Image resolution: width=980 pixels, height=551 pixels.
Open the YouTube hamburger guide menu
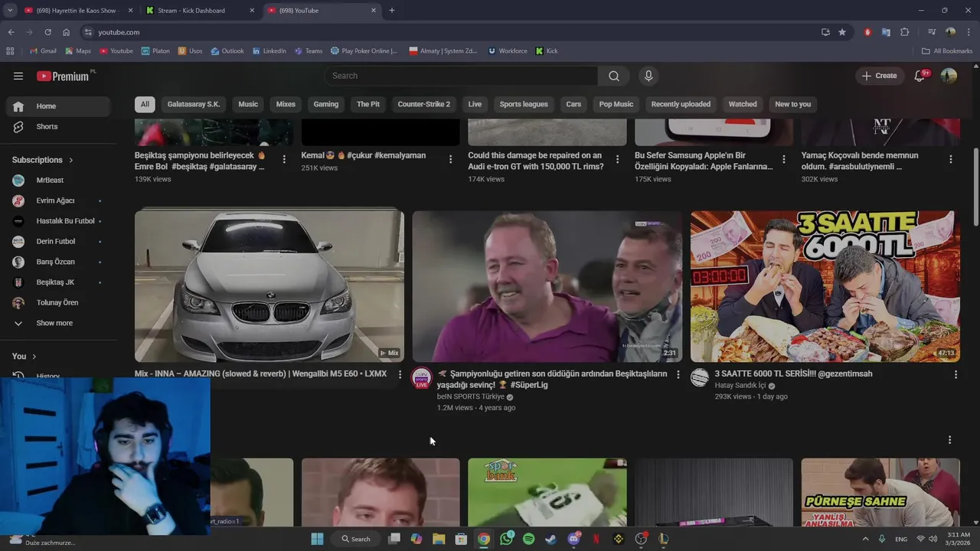coord(18,76)
